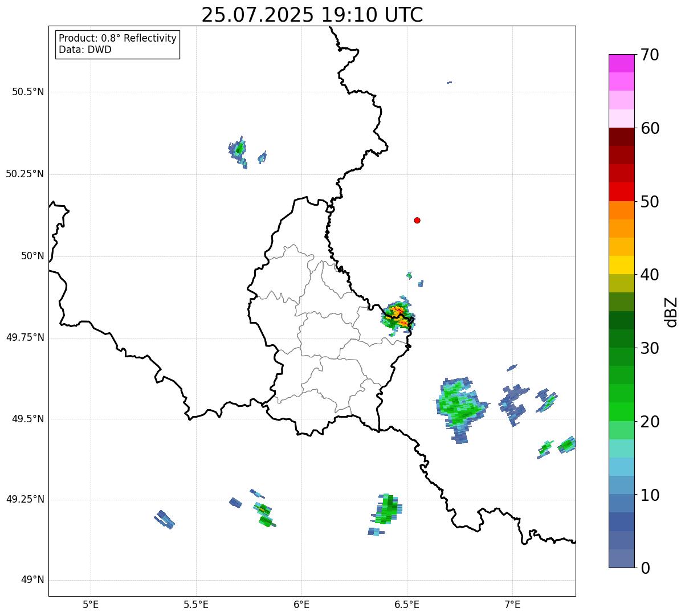
Task: Click the 50.5°N latitude tick label
Action: click(x=28, y=92)
